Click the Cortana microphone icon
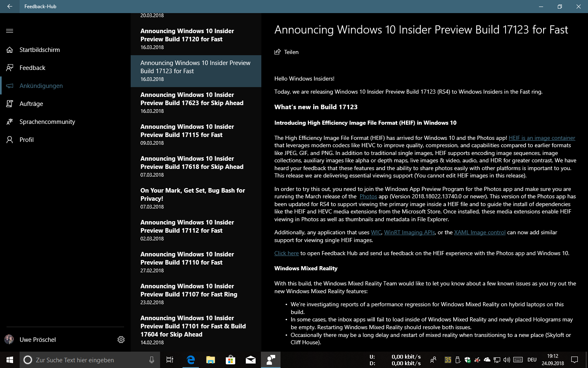 coord(152,360)
